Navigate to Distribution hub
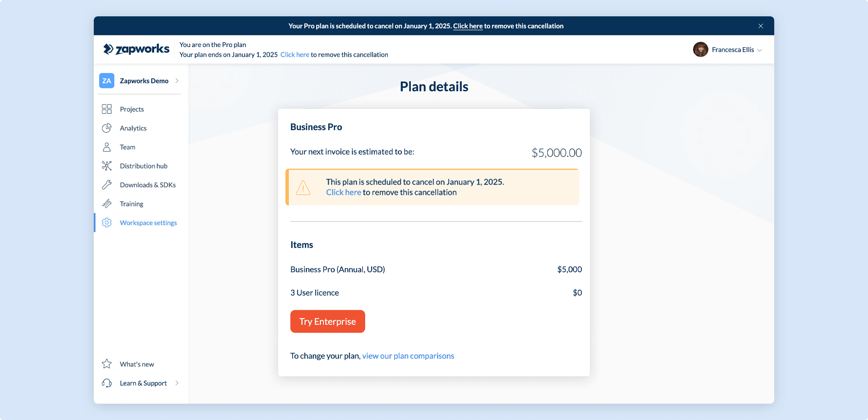868x420 pixels. pos(144,166)
